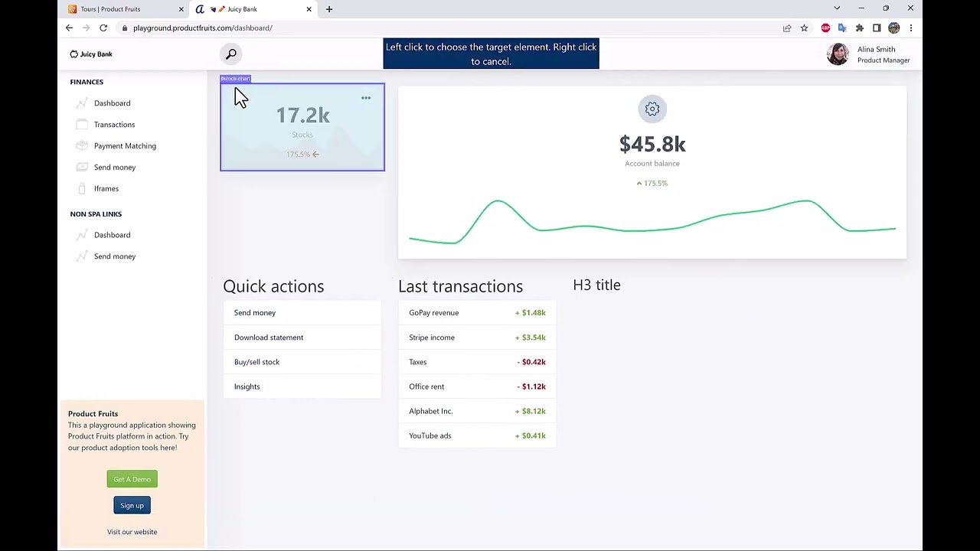The height and width of the screenshot is (551, 980).
Task: Click the 175.5% change under Account balance
Action: [652, 184]
